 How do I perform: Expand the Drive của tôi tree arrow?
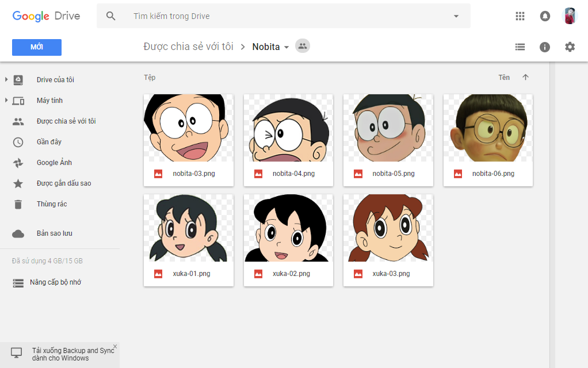coord(6,79)
